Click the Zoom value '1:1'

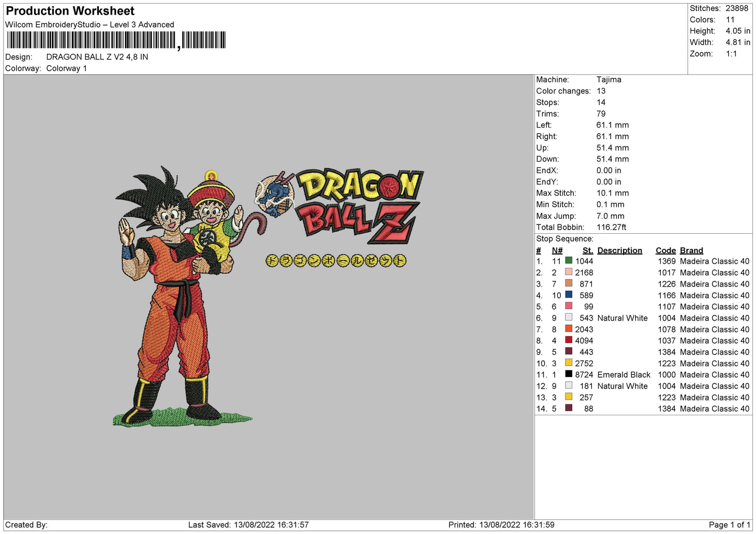pos(731,54)
